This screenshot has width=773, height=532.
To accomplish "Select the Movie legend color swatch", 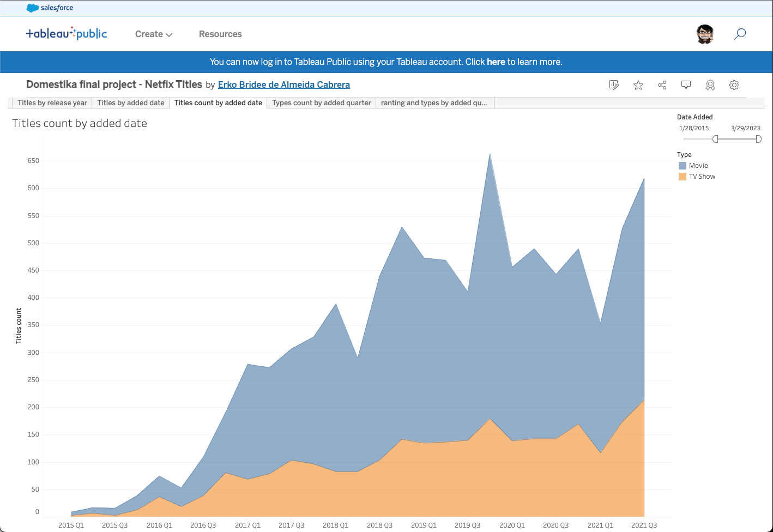I will click(x=683, y=166).
